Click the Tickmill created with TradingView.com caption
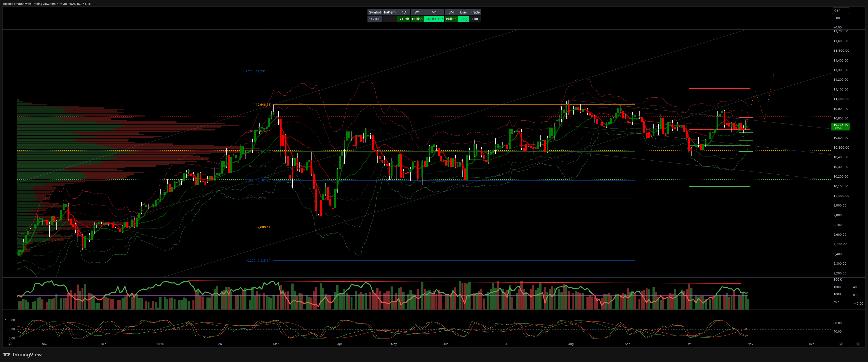Viewport: 868px width, 362px height. [49, 4]
